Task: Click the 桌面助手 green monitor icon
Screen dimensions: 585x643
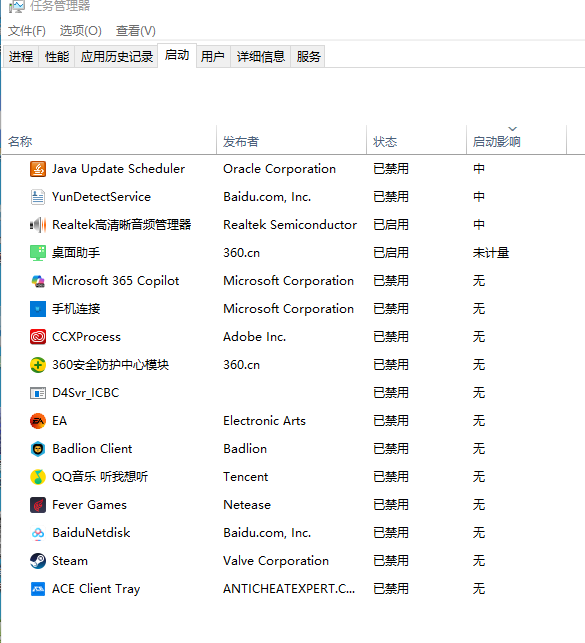Action: click(38, 253)
